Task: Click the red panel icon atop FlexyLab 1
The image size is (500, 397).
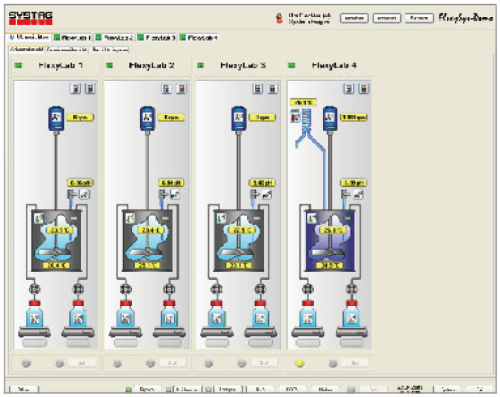Action: tap(90, 89)
